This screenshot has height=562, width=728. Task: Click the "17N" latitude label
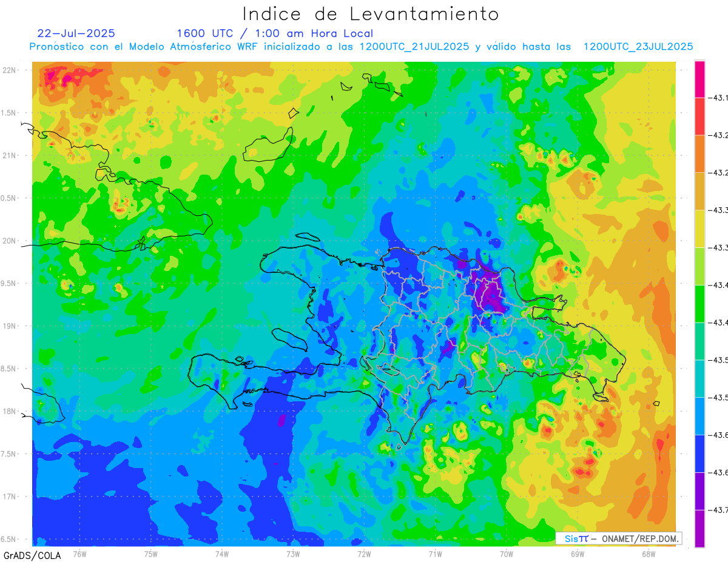coord(10,497)
